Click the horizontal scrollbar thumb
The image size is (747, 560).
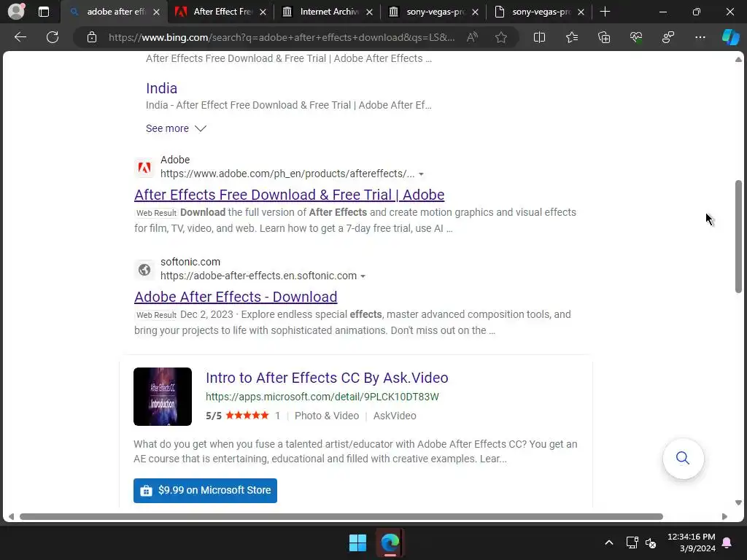point(341,517)
